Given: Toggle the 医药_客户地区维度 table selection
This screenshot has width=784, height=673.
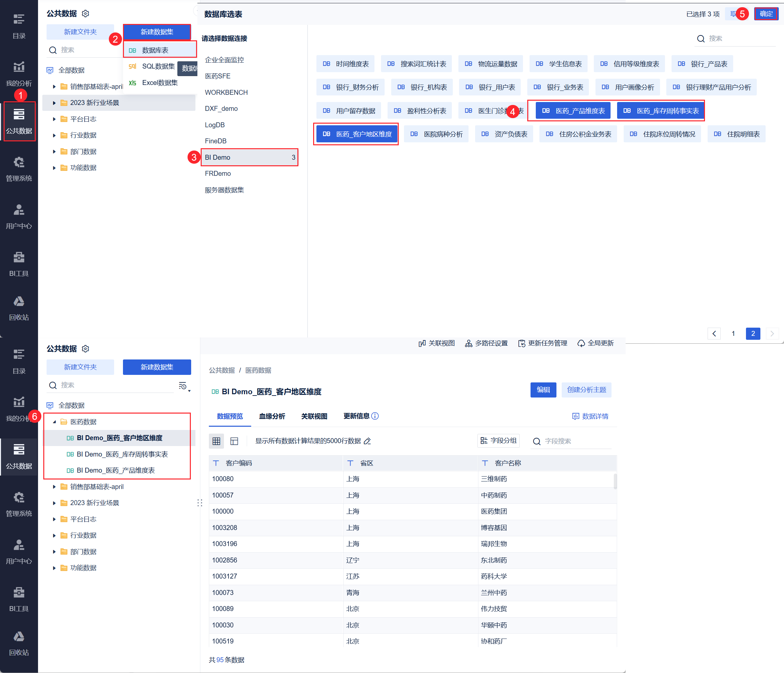Looking at the screenshot, I should click(356, 134).
